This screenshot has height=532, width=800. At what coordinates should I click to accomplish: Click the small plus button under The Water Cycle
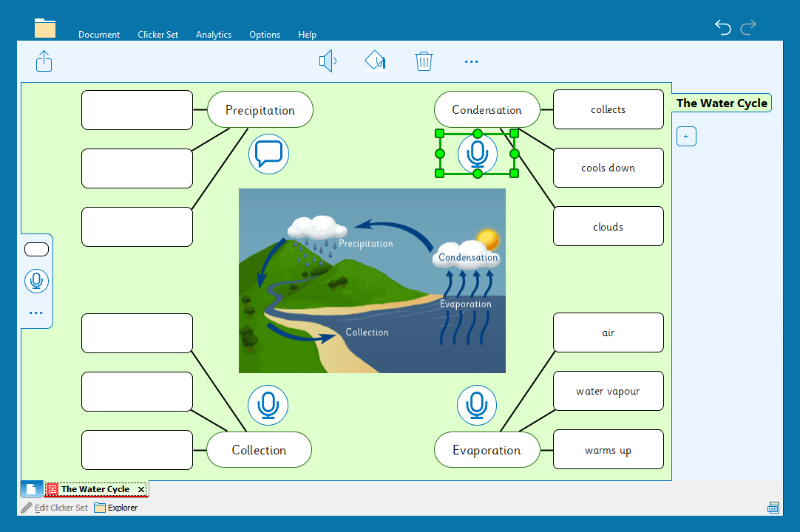(x=686, y=137)
